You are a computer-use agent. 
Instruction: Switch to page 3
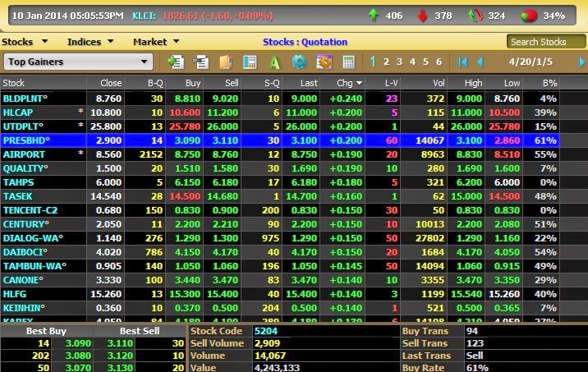tap(399, 62)
